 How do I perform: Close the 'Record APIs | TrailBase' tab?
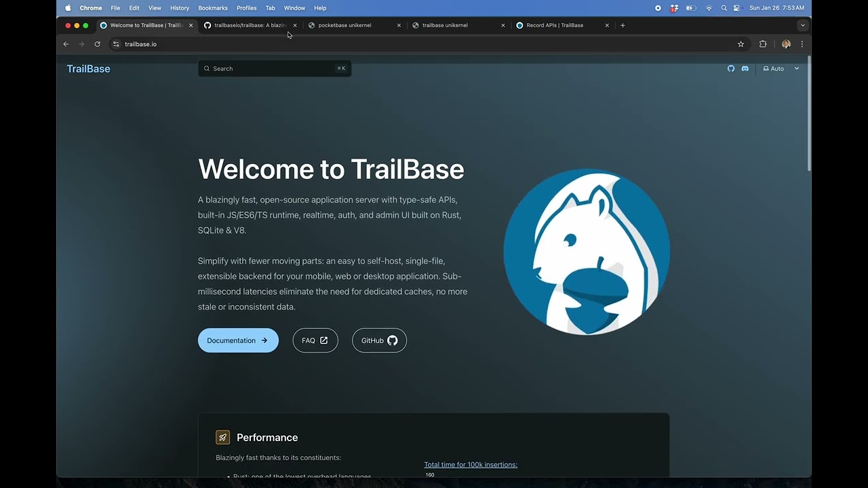[x=607, y=25]
